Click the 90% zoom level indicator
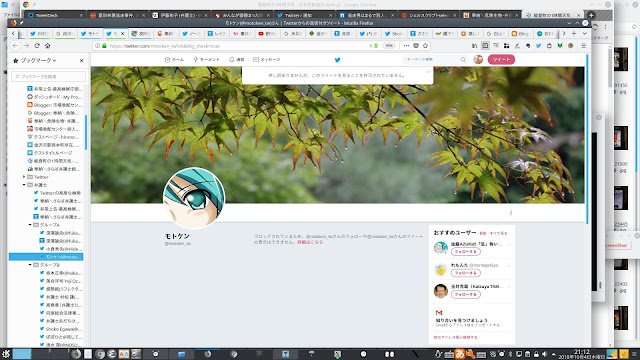 389,46
